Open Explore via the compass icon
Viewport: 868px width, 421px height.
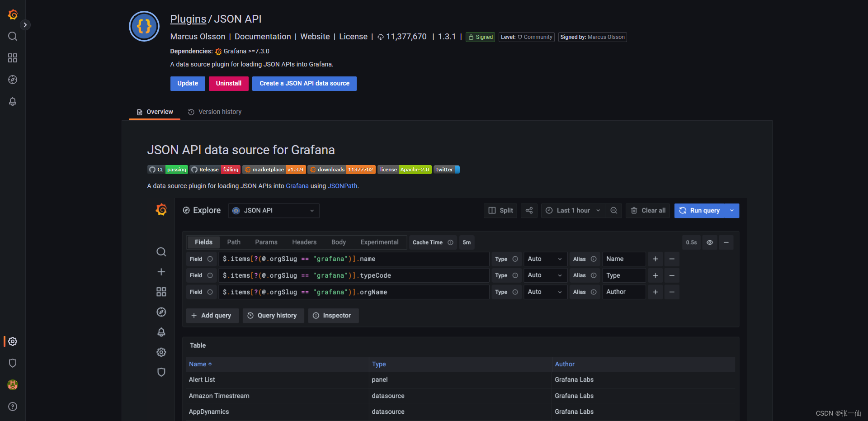[x=13, y=80]
